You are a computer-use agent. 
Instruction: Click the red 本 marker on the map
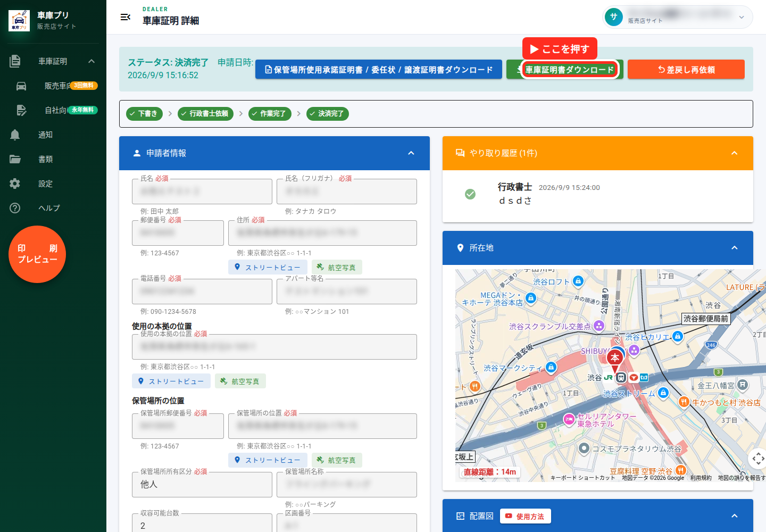[615, 359]
